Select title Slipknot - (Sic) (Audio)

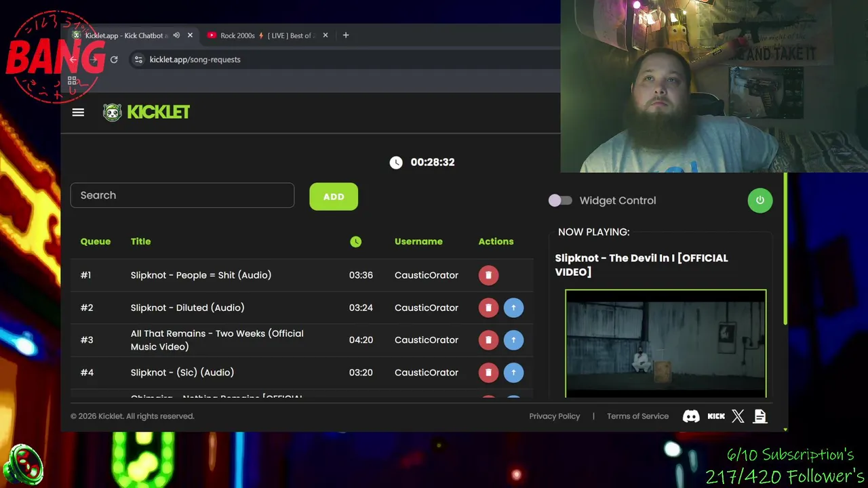(x=182, y=373)
